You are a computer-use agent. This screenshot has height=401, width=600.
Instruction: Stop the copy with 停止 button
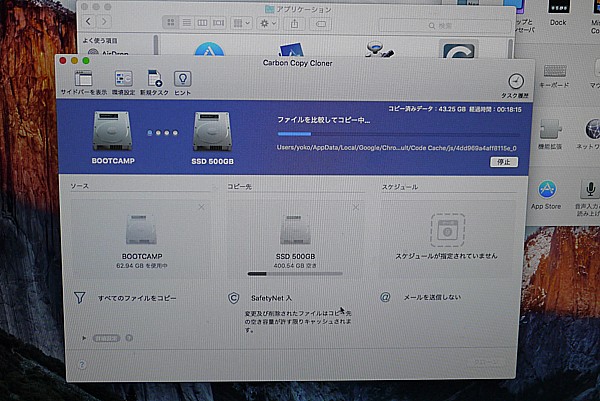pos(504,162)
